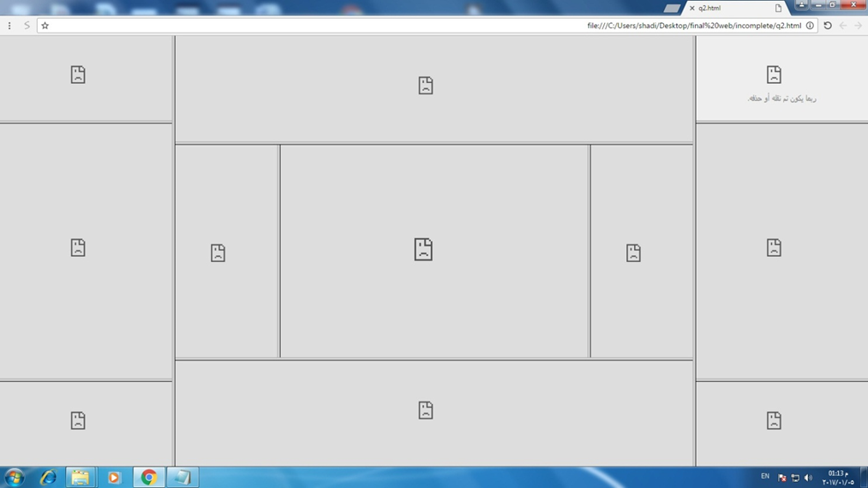Open the network status tray icon
868x488 pixels.
point(795,478)
